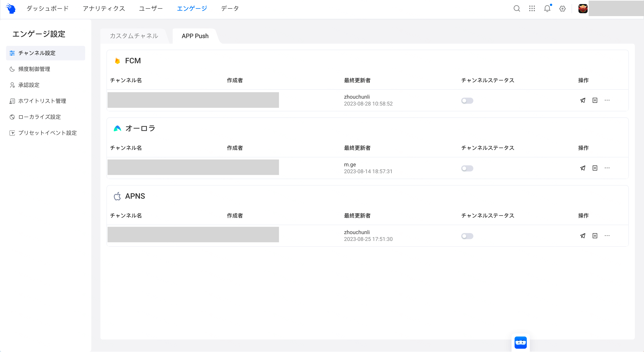This screenshot has width=644, height=356.
Task: Enable the FCM channel status toggle
Action: pos(467,101)
